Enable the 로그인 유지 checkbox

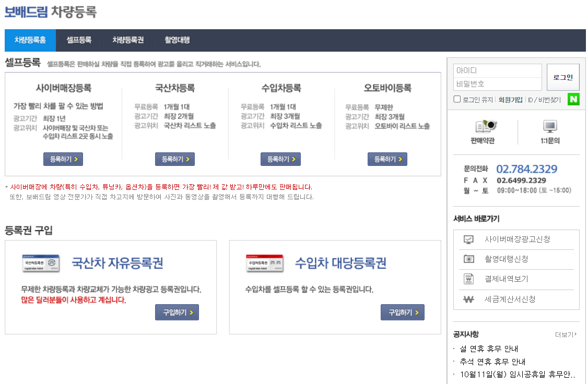point(457,99)
